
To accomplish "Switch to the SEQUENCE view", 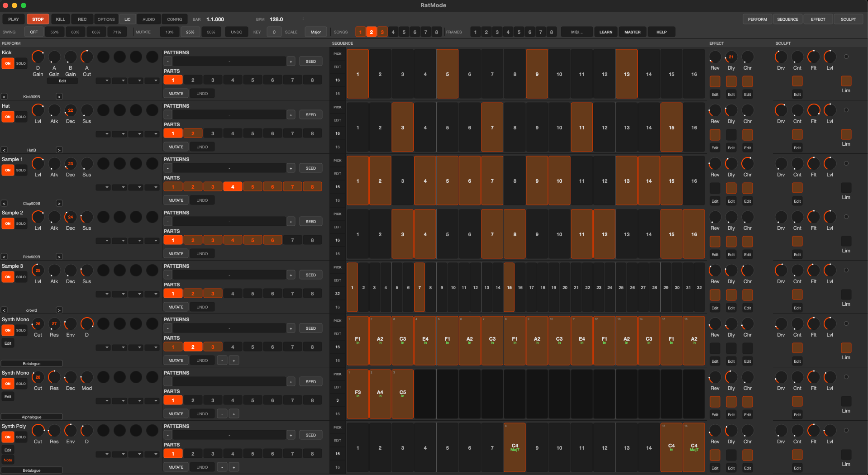I will point(788,19).
